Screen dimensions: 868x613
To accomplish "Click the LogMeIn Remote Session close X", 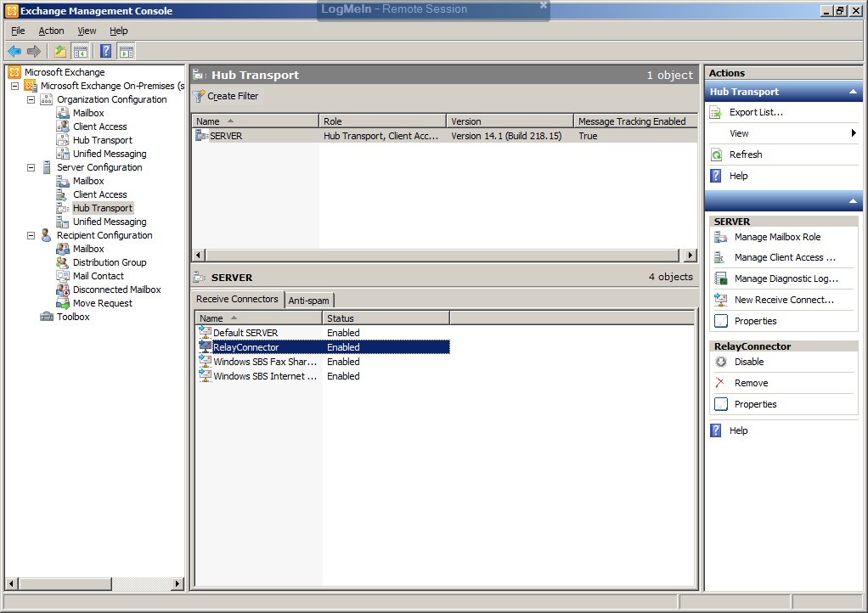I will coord(543,5).
